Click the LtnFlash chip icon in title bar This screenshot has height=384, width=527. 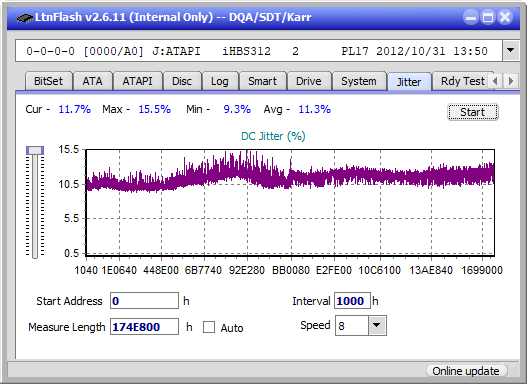pos(25,17)
